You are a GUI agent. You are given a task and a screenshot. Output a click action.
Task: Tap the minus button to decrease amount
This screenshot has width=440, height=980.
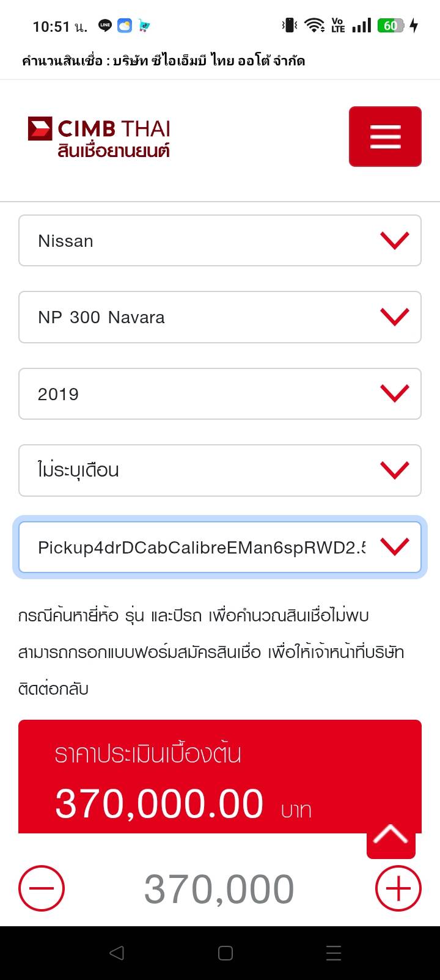[42, 888]
